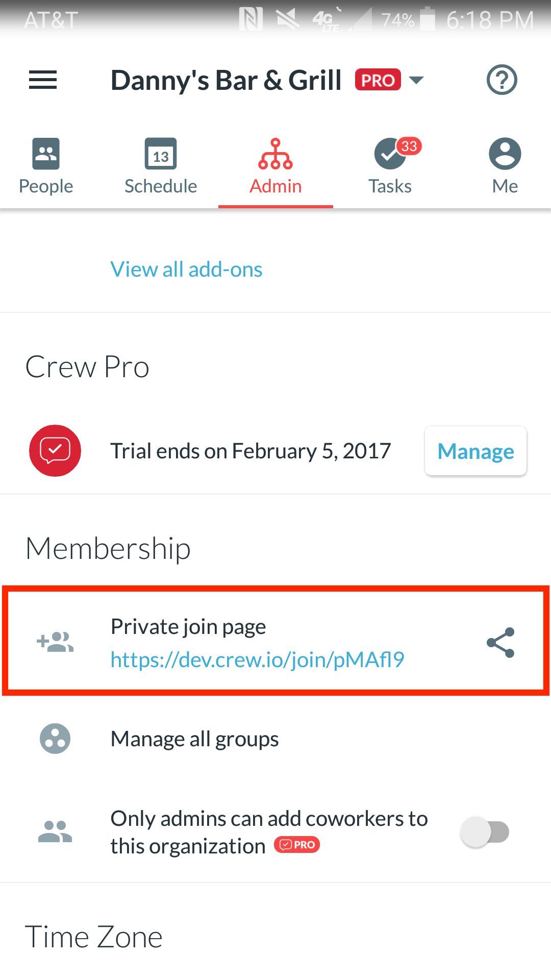Switch to the Schedule tab

click(x=161, y=167)
